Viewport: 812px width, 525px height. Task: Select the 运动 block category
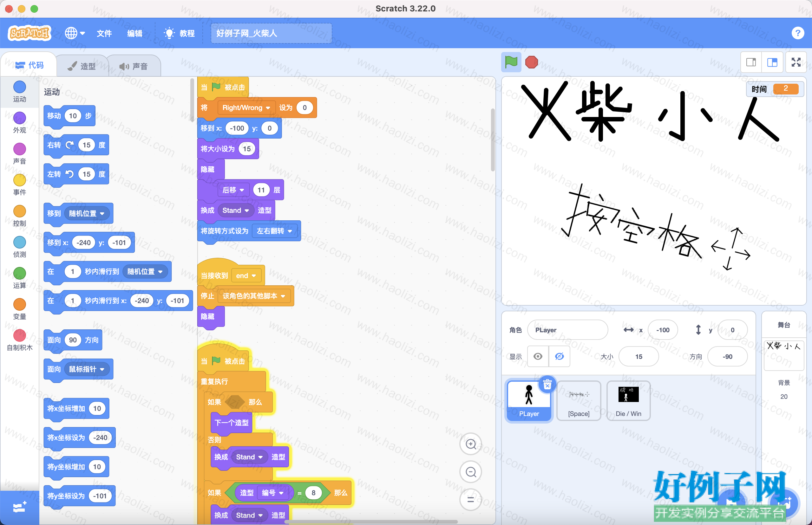click(x=19, y=91)
